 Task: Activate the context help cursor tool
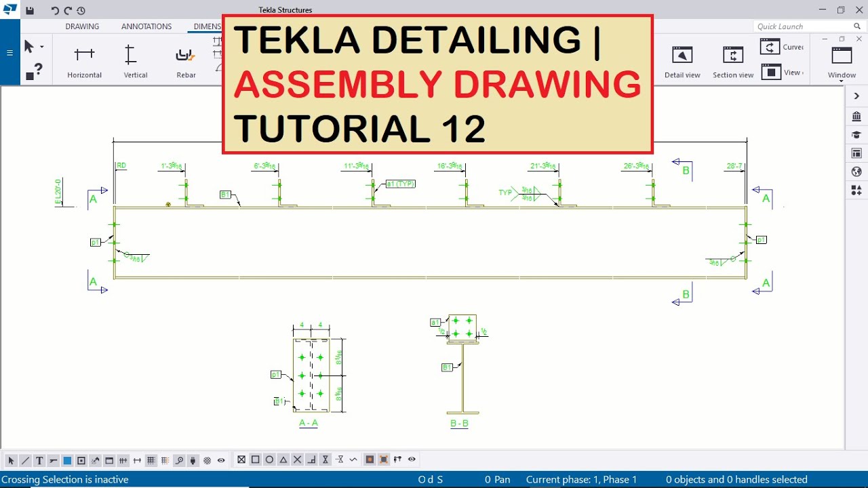click(34, 71)
